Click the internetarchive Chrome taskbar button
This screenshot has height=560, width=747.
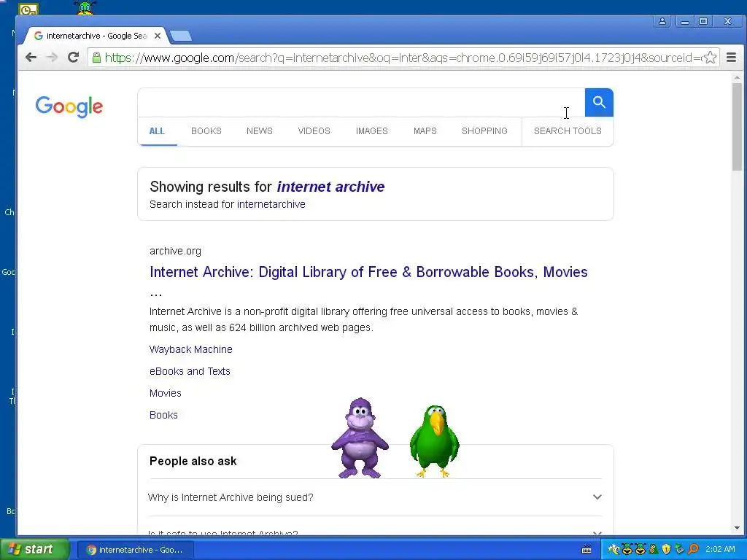pyautogui.click(x=134, y=550)
